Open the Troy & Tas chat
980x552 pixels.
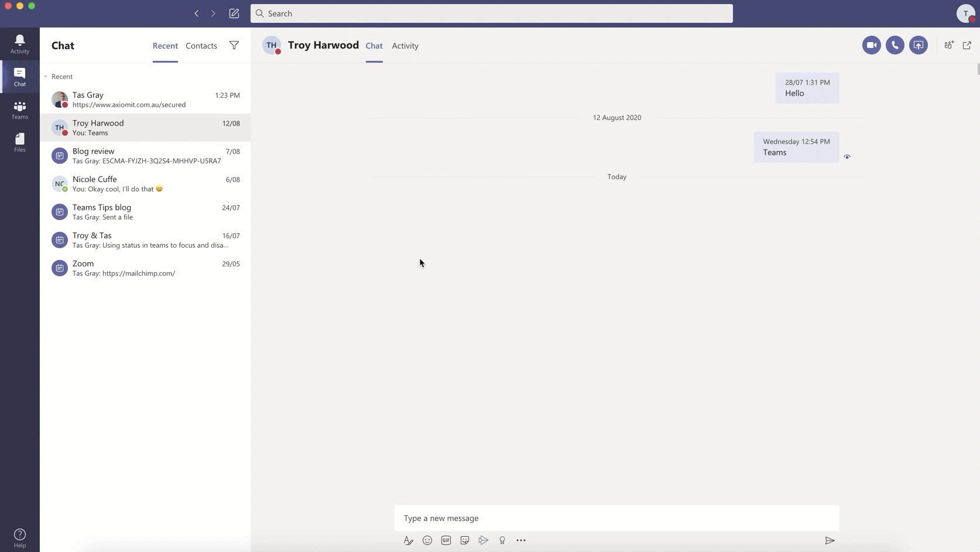[x=145, y=240]
